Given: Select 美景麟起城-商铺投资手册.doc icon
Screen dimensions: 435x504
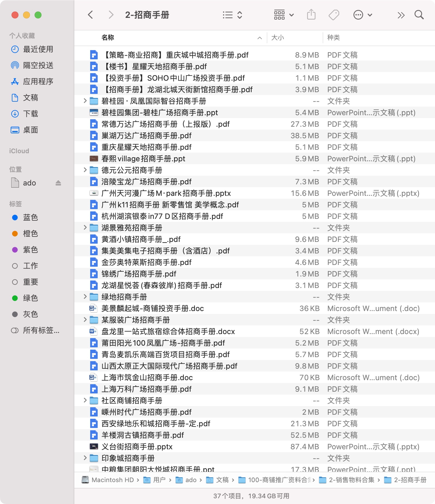Looking at the screenshot, I should [93, 308].
